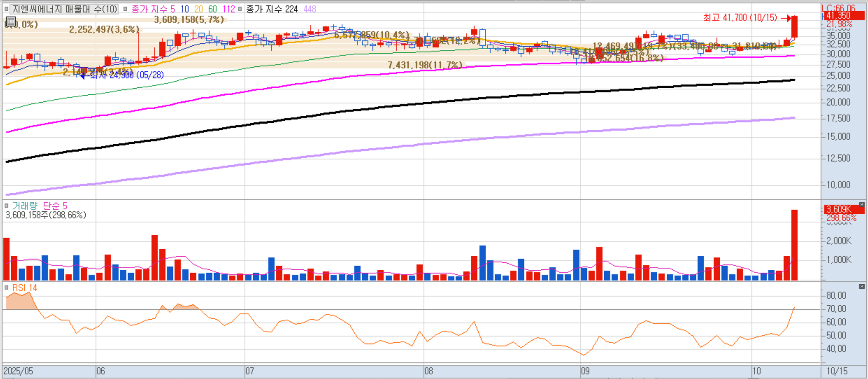Click the 3,609,158(5.7%) volume profile label

pyautogui.click(x=189, y=20)
